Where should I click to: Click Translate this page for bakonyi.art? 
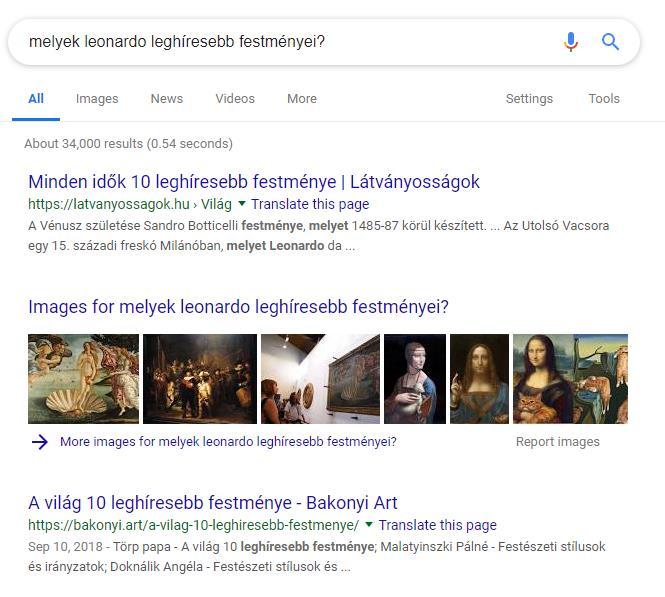[x=438, y=525]
